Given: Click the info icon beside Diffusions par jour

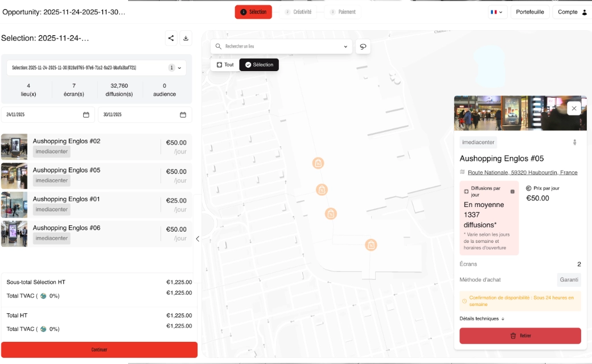Looking at the screenshot, I should (512, 192).
